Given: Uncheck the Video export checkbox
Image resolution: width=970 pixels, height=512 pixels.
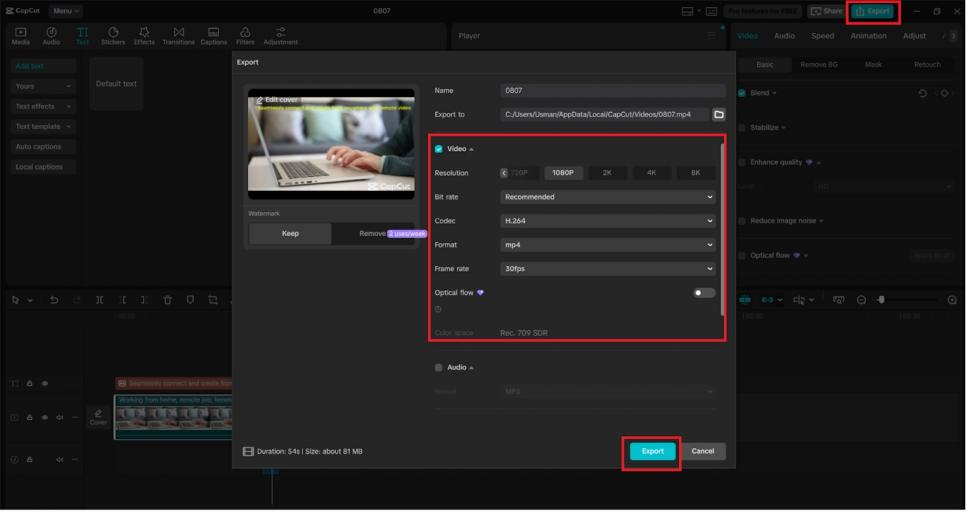Looking at the screenshot, I should [439, 149].
